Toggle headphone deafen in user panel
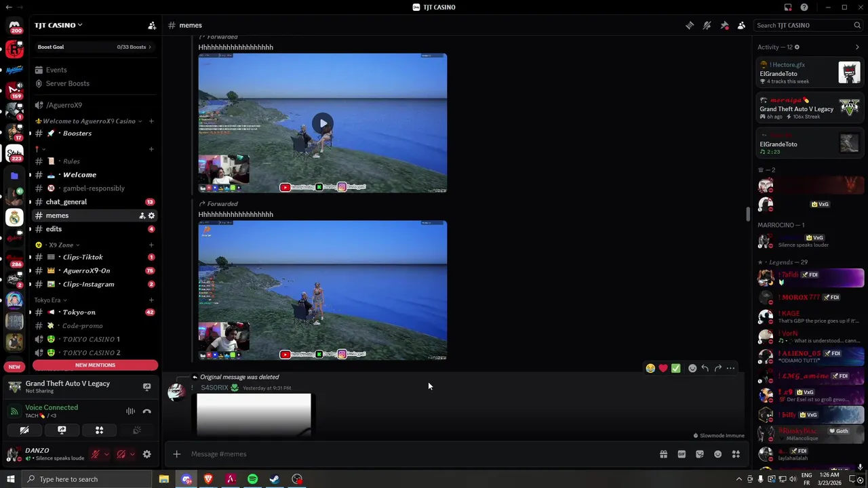Image resolution: width=868 pixels, height=488 pixels. [x=121, y=454]
